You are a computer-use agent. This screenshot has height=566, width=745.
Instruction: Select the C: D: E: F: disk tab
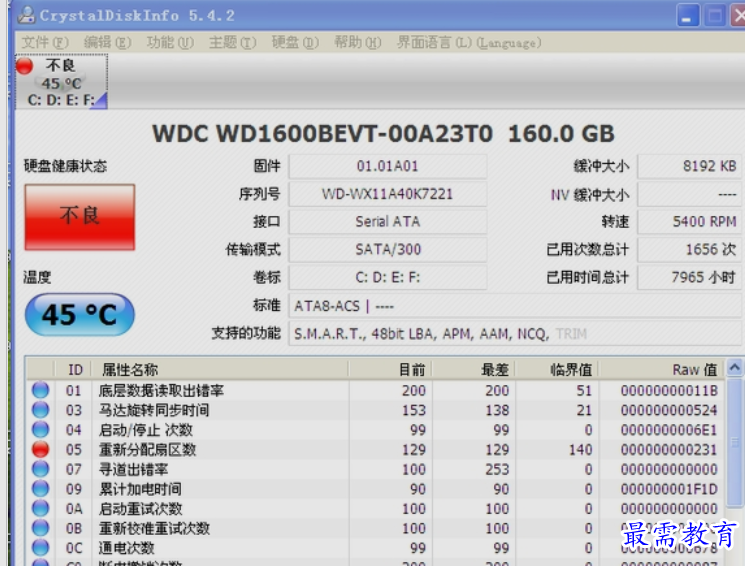pos(61,82)
